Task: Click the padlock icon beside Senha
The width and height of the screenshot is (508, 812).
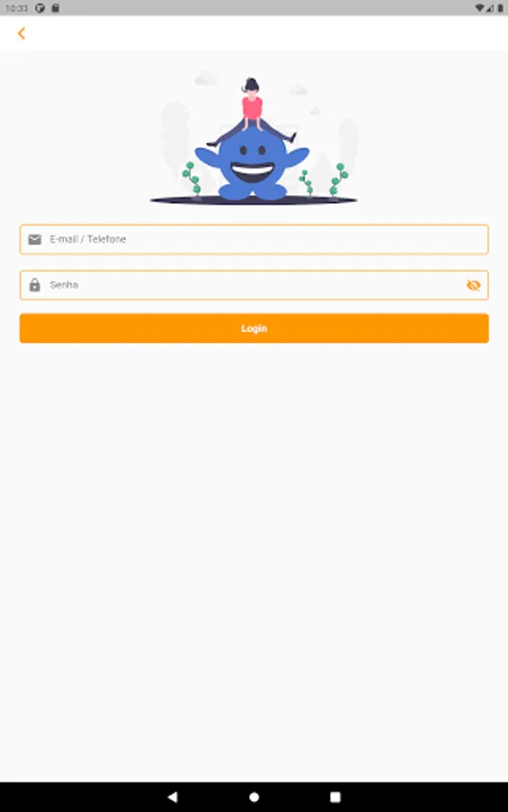Action: [x=34, y=285]
